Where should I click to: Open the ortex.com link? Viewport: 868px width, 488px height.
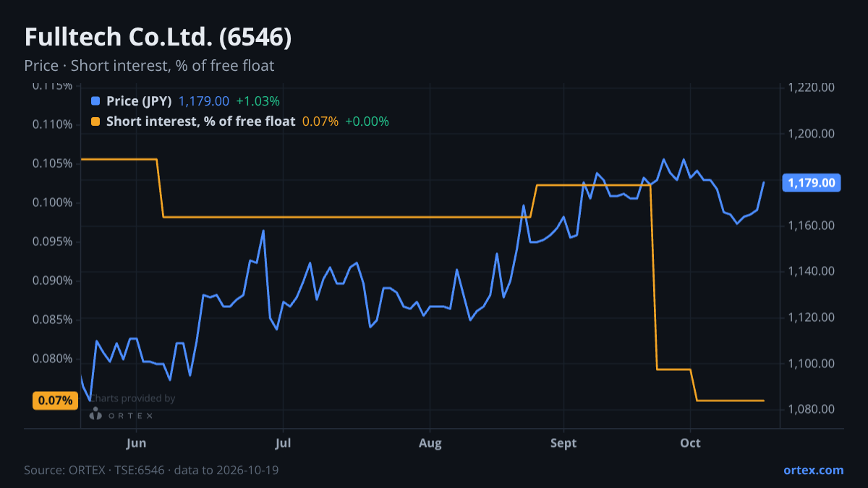coord(813,470)
